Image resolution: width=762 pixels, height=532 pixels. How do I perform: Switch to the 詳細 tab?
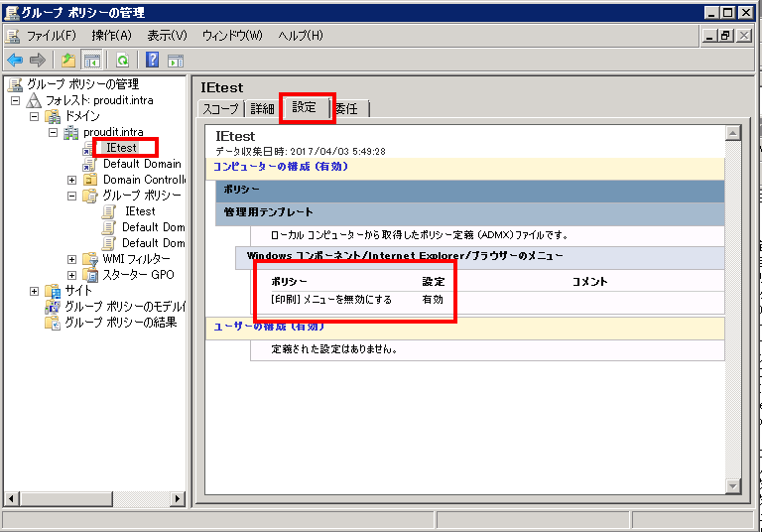point(262,108)
